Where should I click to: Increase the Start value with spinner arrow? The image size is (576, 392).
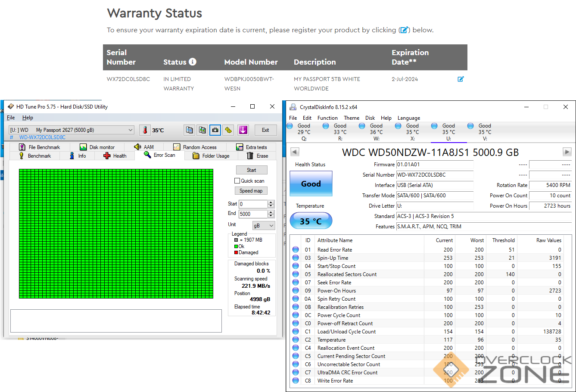[271, 202]
